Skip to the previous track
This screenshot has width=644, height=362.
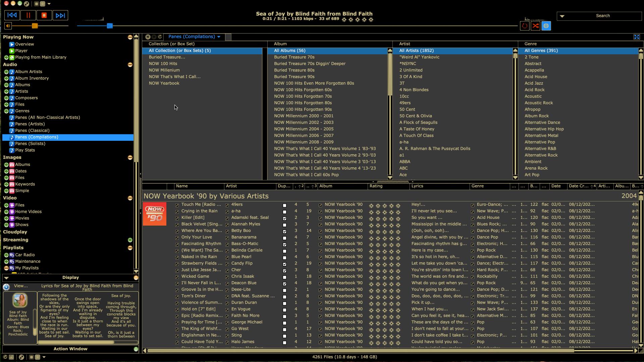[12, 15]
